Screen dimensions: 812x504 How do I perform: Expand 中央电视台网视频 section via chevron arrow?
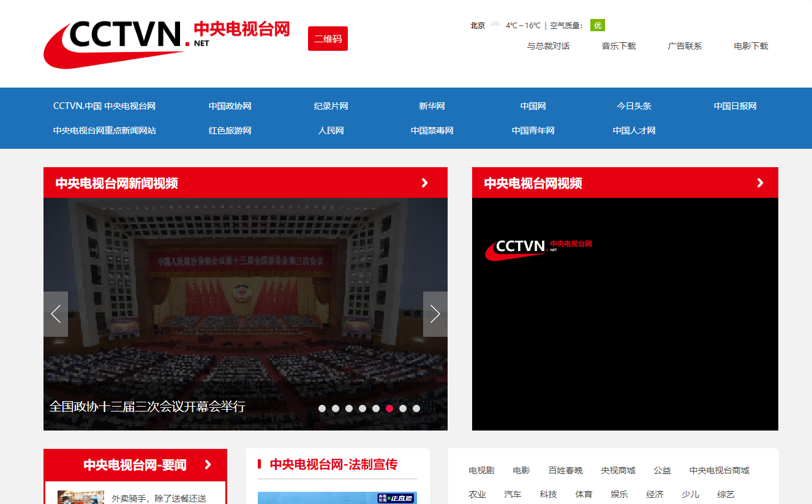pyautogui.click(x=760, y=182)
